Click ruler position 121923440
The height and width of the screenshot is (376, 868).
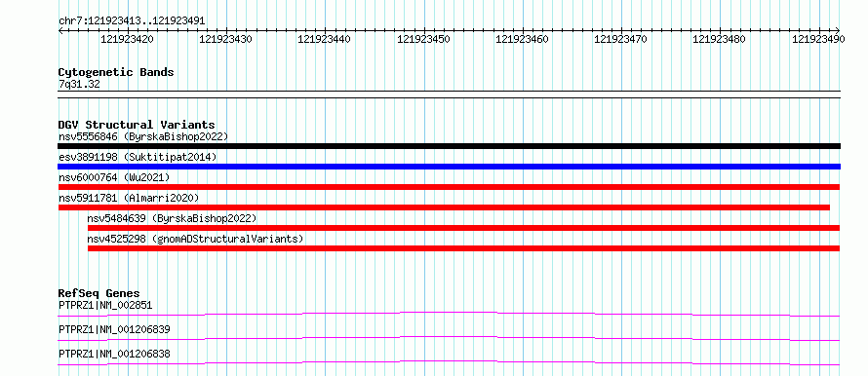[x=325, y=40]
